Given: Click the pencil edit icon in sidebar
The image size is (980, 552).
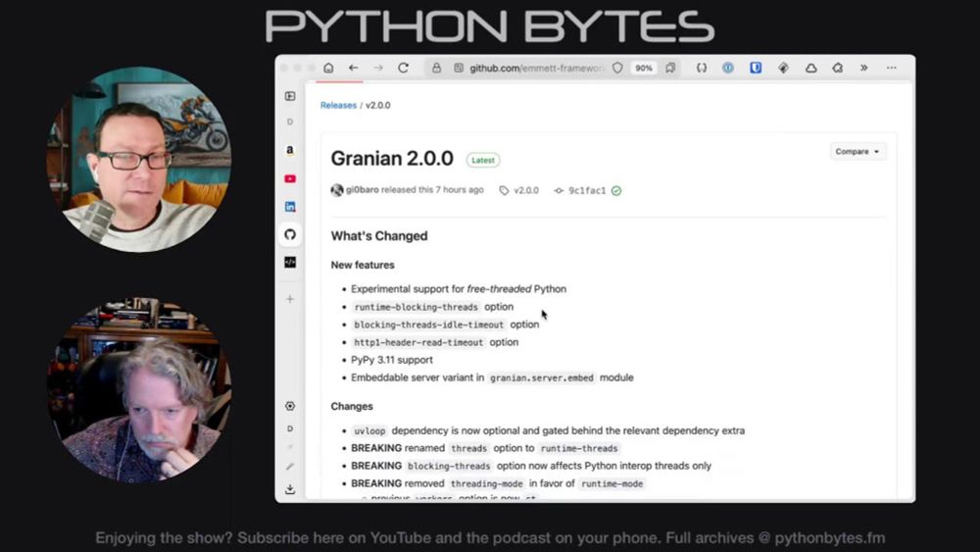Looking at the screenshot, I should click(x=290, y=467).
